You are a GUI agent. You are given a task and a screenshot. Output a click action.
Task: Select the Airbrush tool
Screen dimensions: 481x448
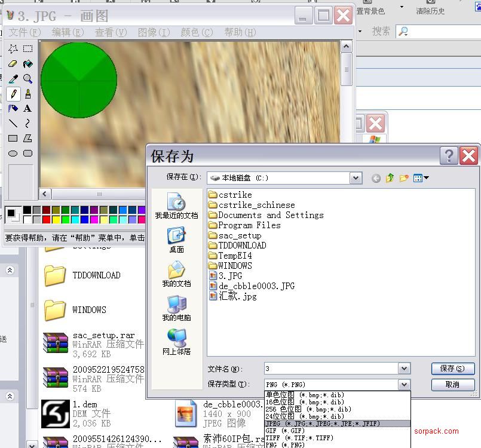pyautogui.click(x=13, y=108)
